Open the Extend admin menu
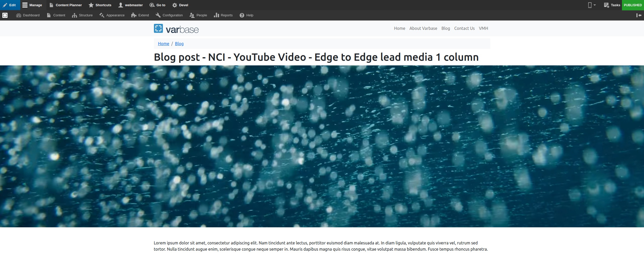Viewport: 644px width, 253px height. point(140,15)
